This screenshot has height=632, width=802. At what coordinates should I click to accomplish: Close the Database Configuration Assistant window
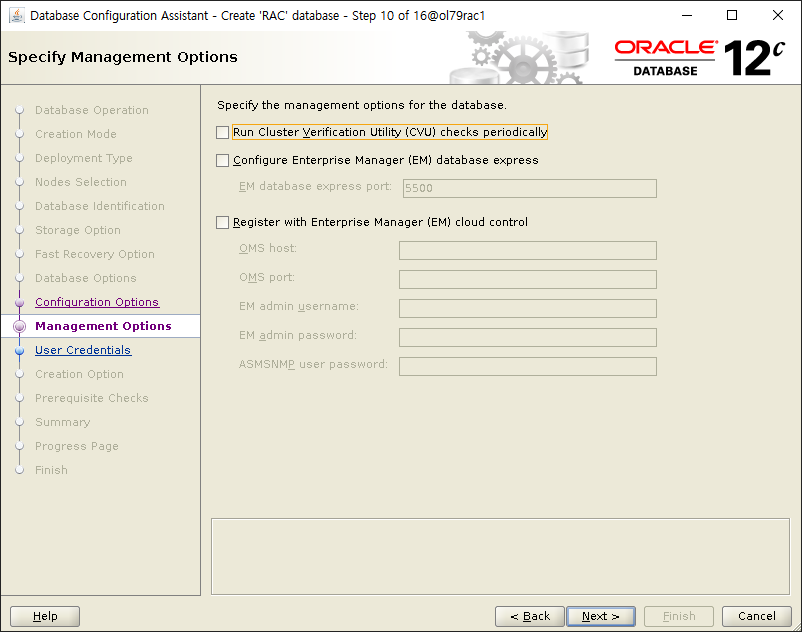tap(777, 15)
